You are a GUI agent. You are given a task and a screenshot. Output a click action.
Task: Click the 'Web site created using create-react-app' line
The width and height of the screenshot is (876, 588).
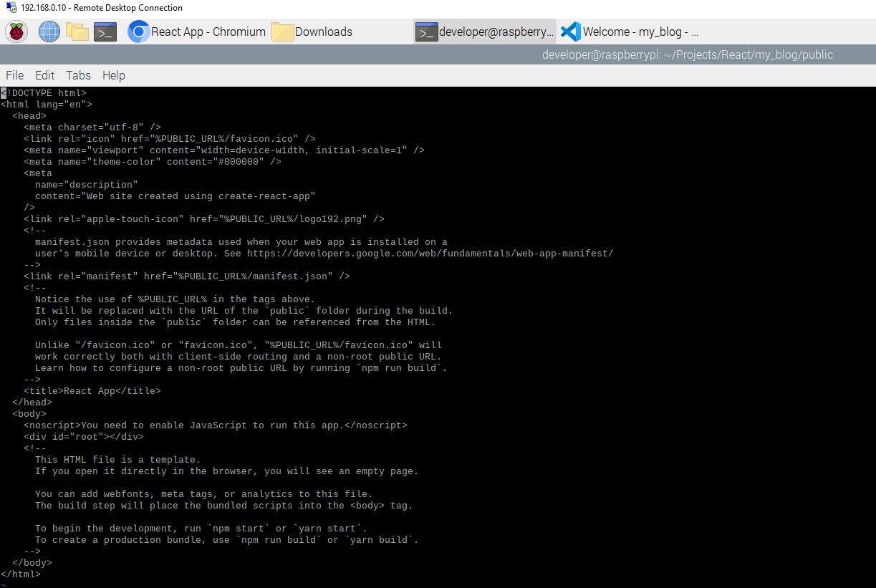click(175, 196)
